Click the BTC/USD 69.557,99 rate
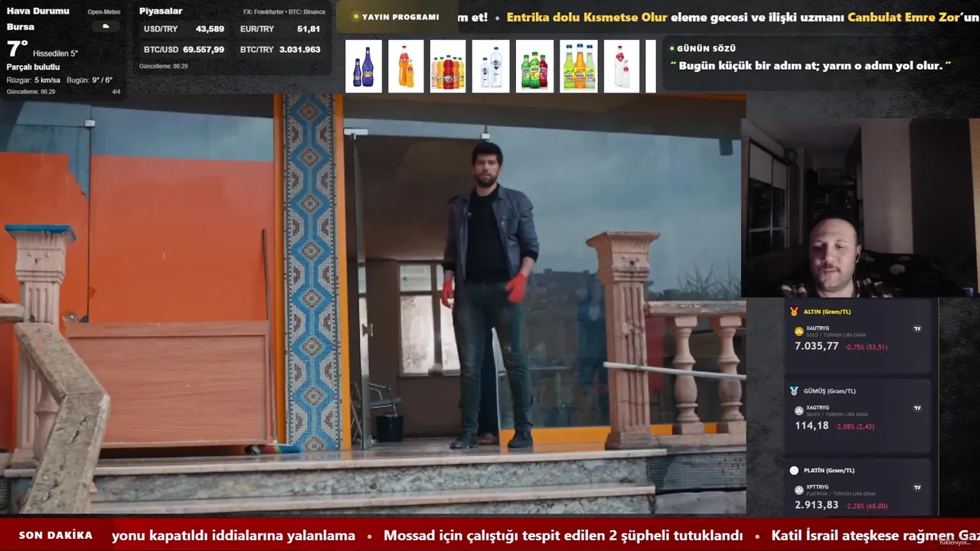Viewport: 980px width, 551px height. 184,50
